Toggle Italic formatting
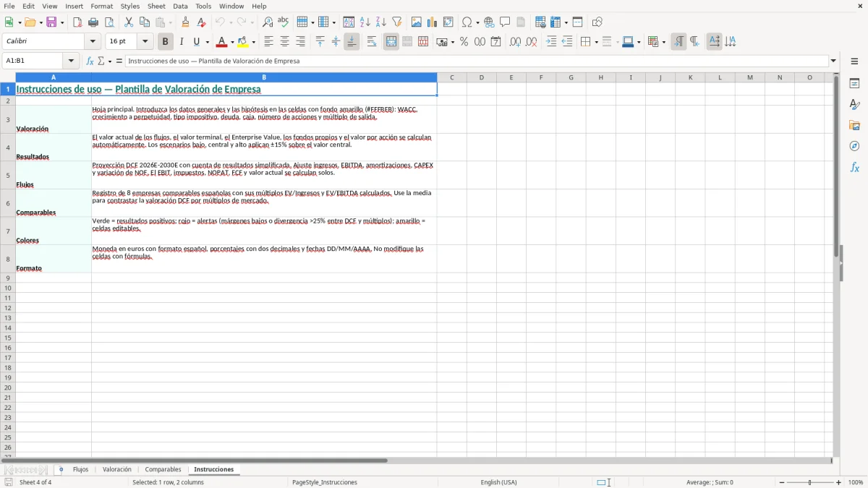Viewport: 868px width, 488px height. [182, 42]
